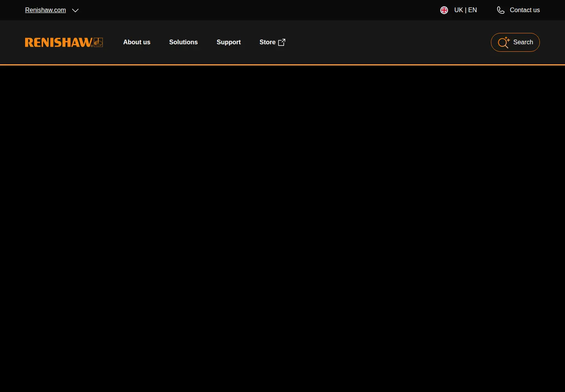565x392 pixels.
Task: Click the Contact us phone icon
Action: [501, 10]
